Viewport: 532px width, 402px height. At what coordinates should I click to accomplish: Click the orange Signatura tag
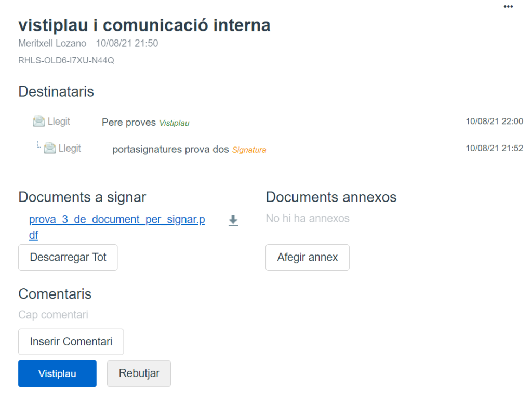(x=249, y=150)
